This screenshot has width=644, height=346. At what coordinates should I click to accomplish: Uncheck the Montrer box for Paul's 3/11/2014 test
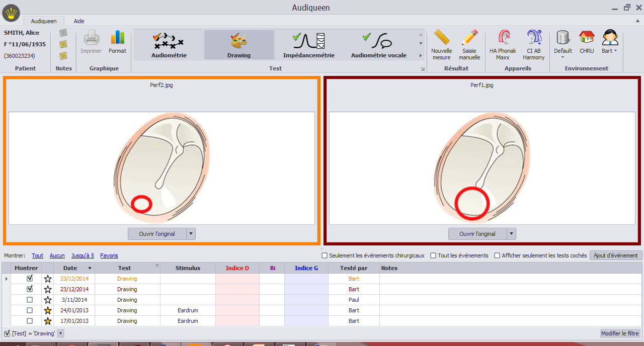[x=29, y=300]
